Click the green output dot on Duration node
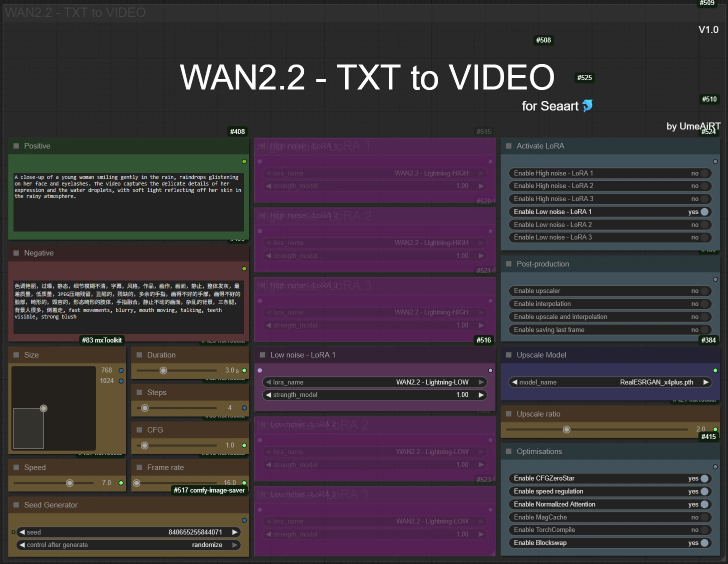The image size is (728, 564). tap(244, 370)
